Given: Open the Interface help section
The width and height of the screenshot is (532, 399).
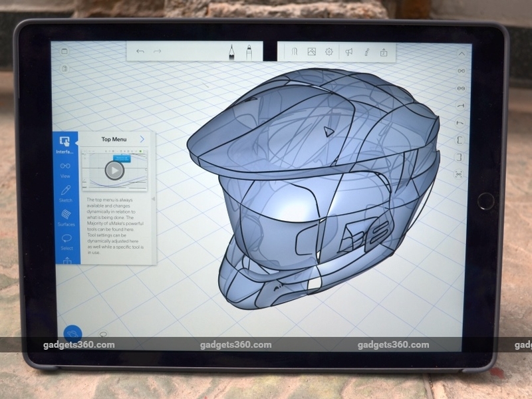Looking at the screenshot, I should point(65,144).
